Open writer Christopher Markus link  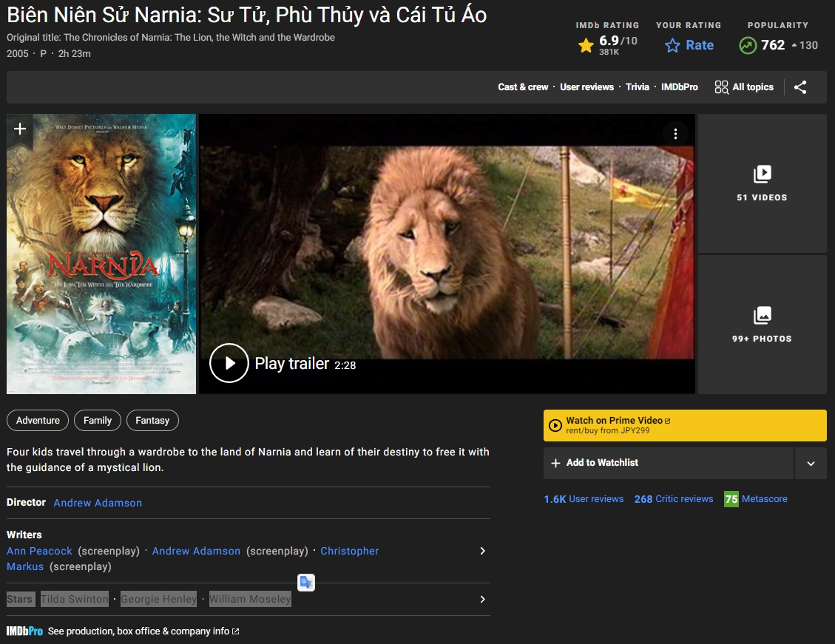(349, 552)
